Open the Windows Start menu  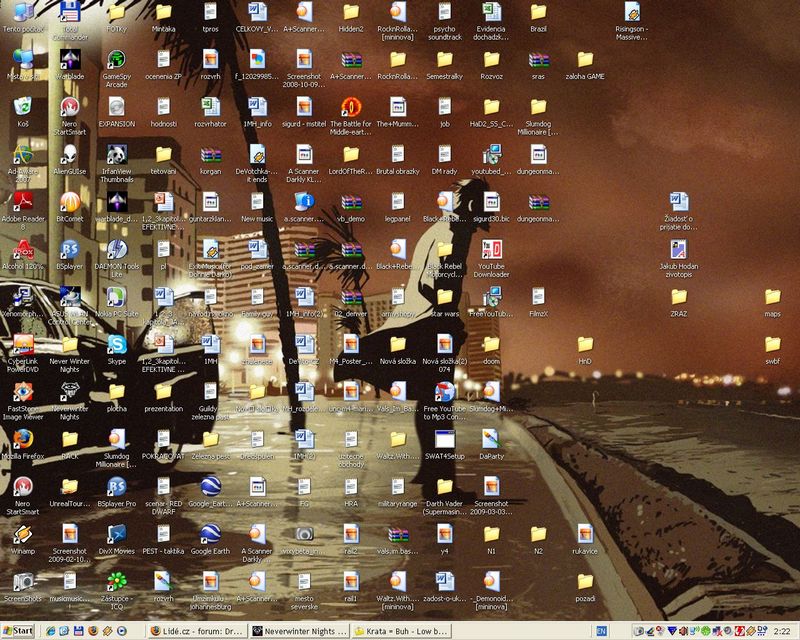19,631
